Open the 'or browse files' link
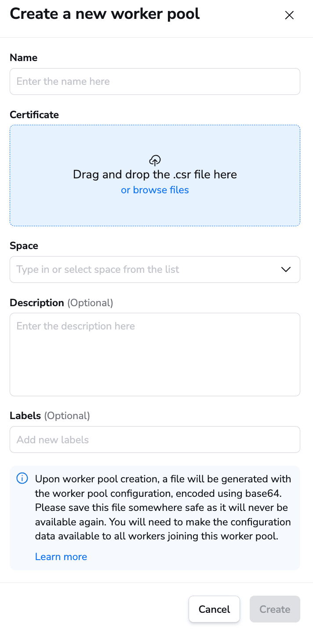This screenshot has height=644, width=313. tap(155, 190)
